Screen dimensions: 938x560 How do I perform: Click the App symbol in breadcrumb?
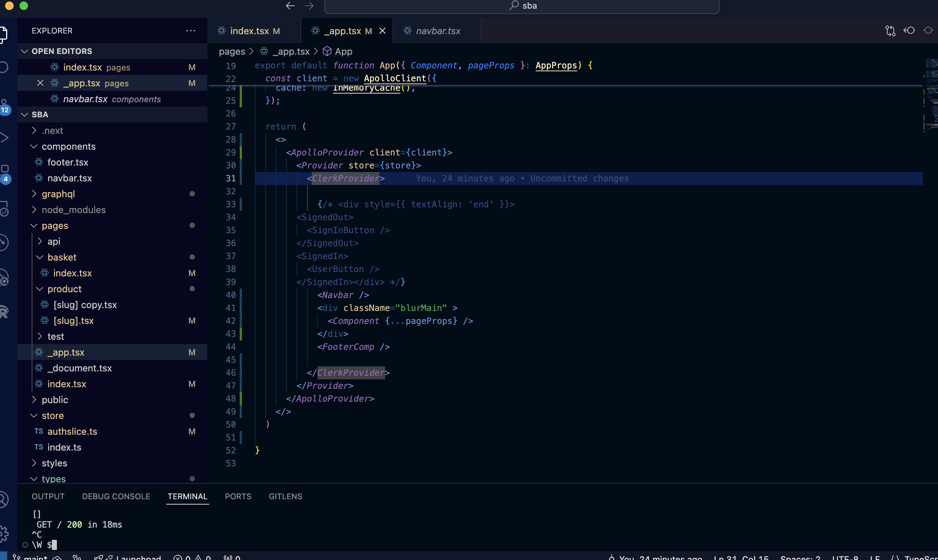pos(343,51)
